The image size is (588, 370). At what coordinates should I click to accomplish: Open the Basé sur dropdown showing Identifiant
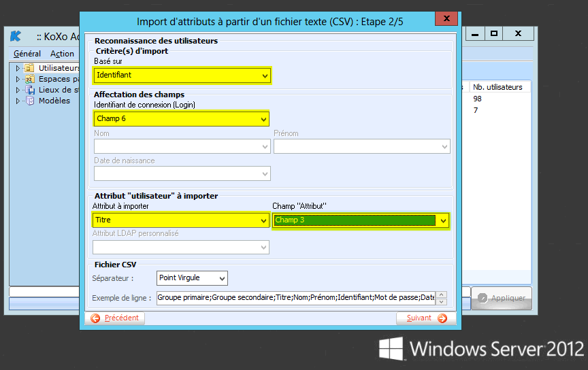click(182, 75)
